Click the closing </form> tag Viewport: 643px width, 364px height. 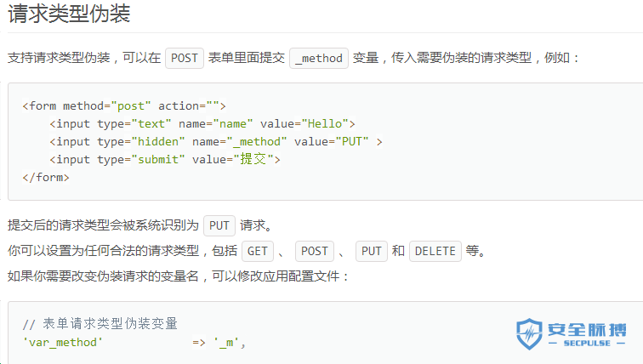[46, 178]
